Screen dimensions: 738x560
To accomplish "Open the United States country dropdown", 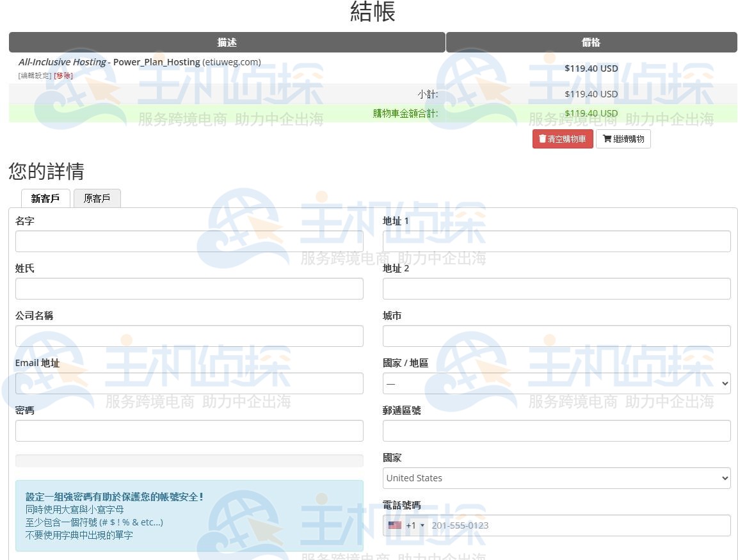I will 556,477.
